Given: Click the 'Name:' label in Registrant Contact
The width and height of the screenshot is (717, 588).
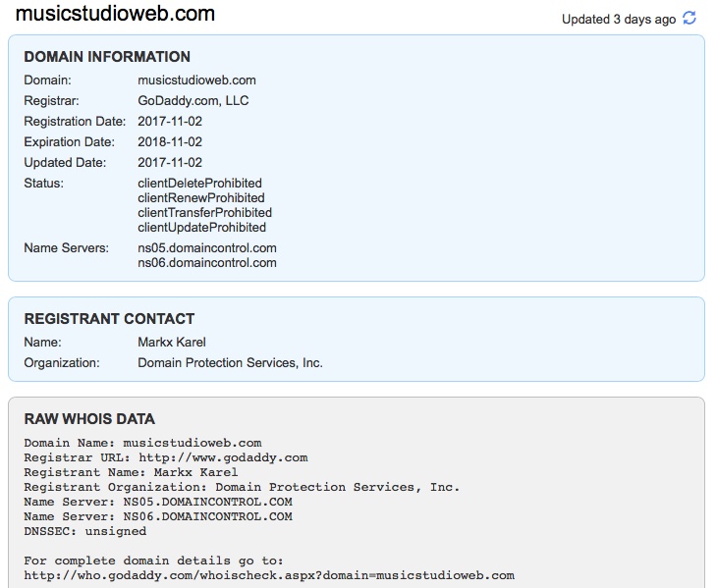Looking at the screenshot, I should [x=42, y=342].
